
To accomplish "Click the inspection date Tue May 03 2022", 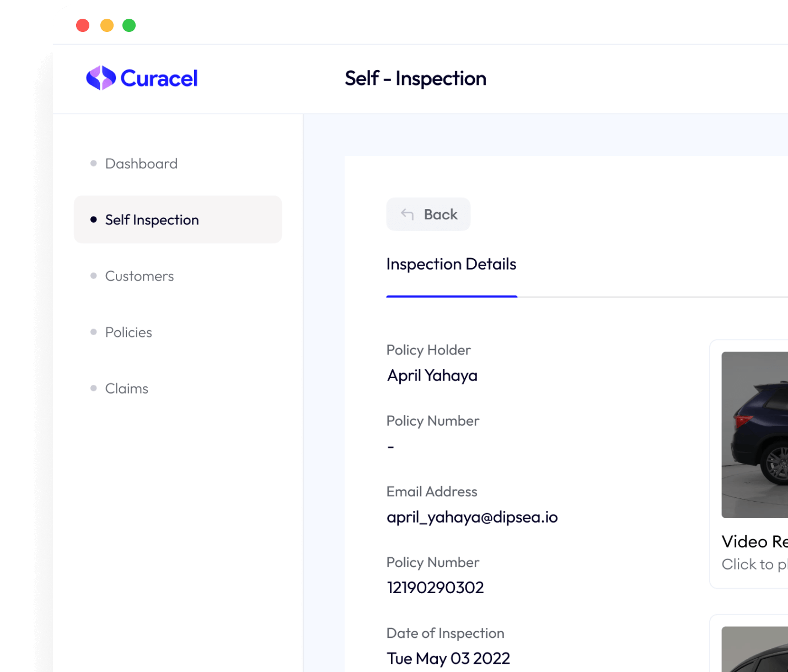I will point(448,658).
